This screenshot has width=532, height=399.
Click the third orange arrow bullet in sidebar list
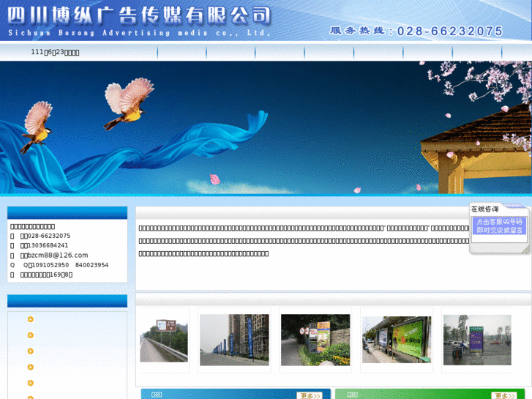coord(31,351)
